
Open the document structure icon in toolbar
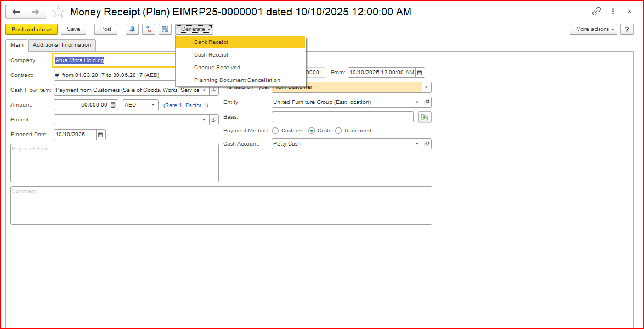[x=165, y=29]
